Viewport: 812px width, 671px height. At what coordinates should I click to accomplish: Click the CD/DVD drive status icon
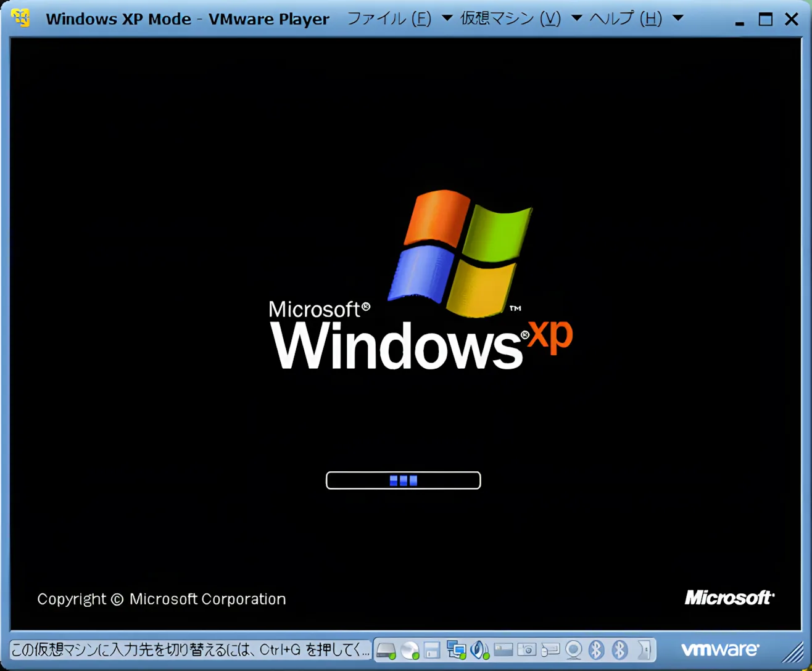click(x=409, y=649)
